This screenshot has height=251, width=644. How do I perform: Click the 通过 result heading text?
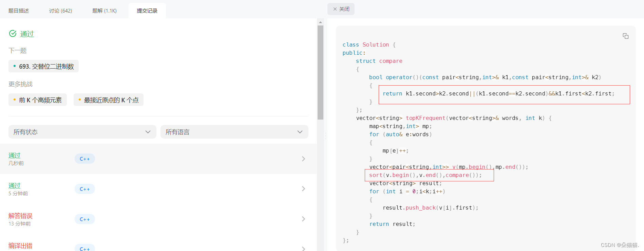coord(27,34)
